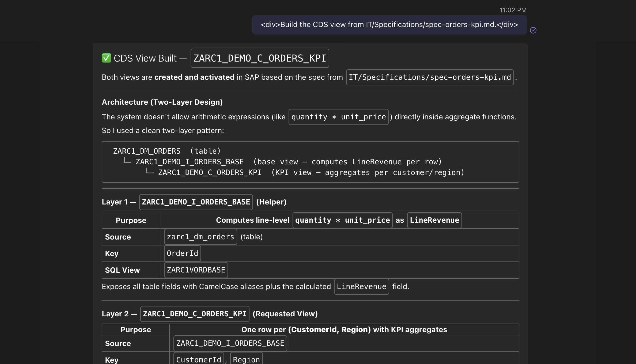Click the ZARC1_DEMO_I_ORDERS_BASE chip in the Layer 1 heading
Image resolution: width=636 pixels, height=364 pixels.
(x=196, y=202)
